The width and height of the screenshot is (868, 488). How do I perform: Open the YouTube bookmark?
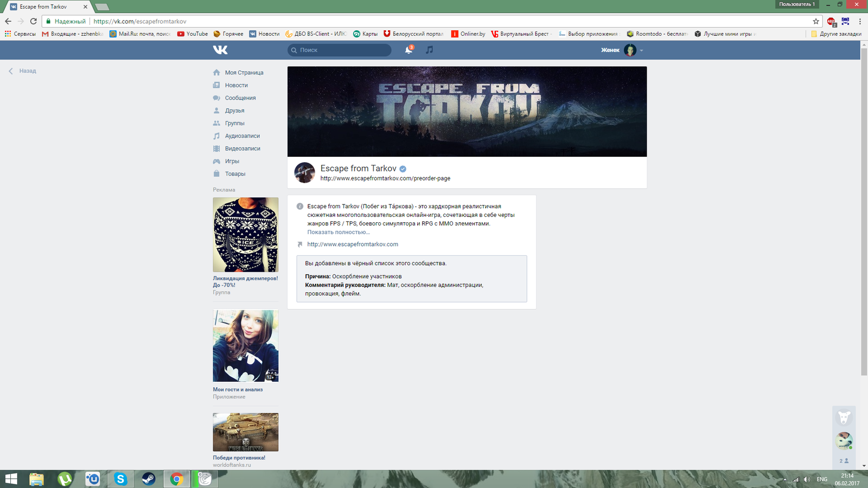[193, 34]
